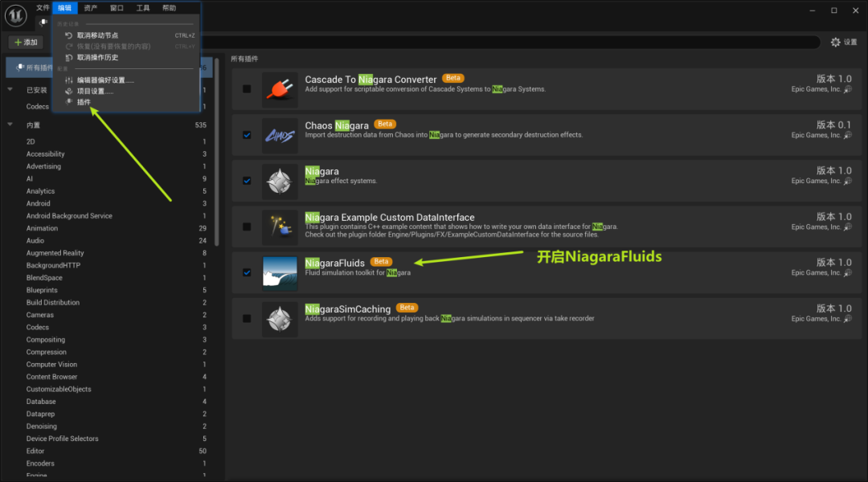Click search icon next to Niagara's Epic Games

point(848,181)
